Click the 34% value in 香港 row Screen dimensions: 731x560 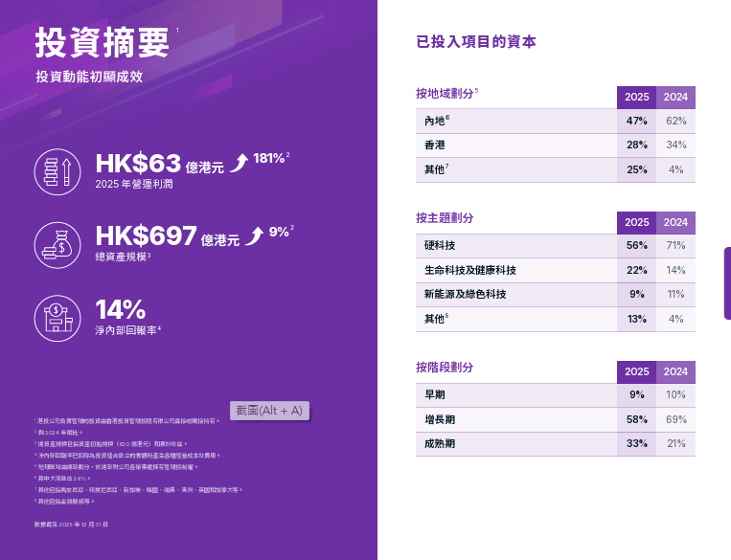coord(675,145)
